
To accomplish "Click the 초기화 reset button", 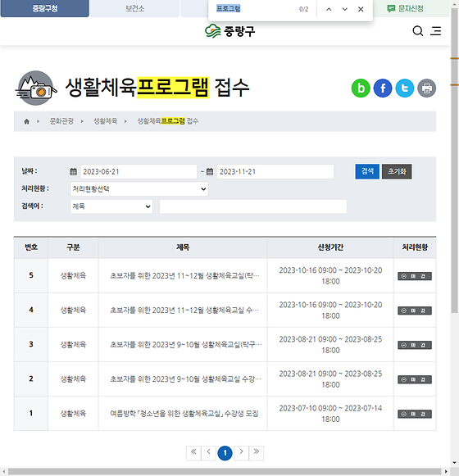I will click(397, 171).
